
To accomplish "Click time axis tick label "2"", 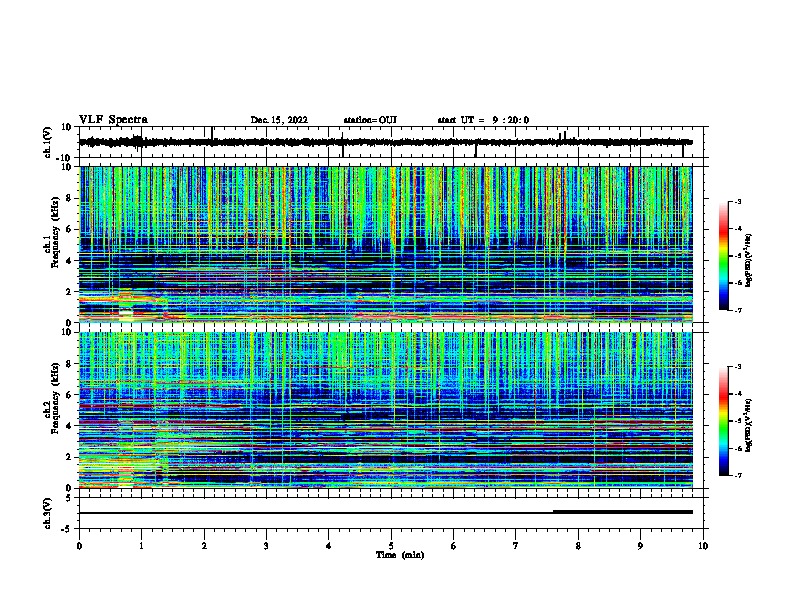I will pyautogui.click(x=204, y=546).
